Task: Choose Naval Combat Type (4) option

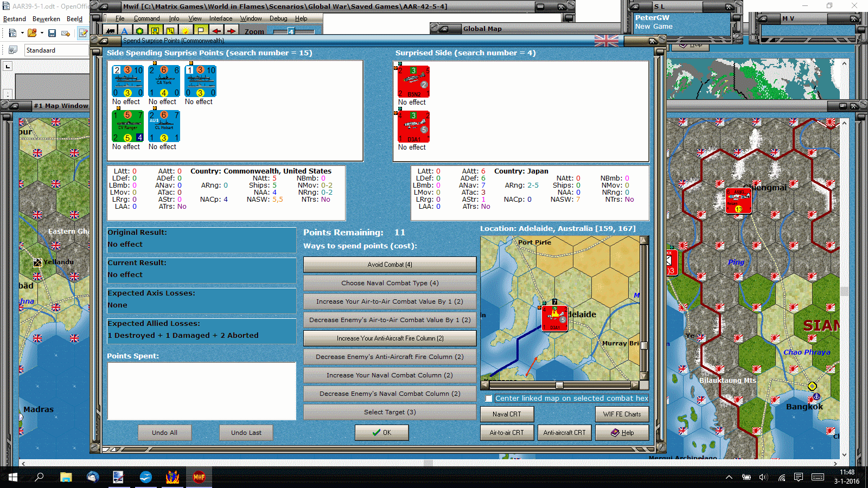Action: pyautogui.click(x=390, y=283)
